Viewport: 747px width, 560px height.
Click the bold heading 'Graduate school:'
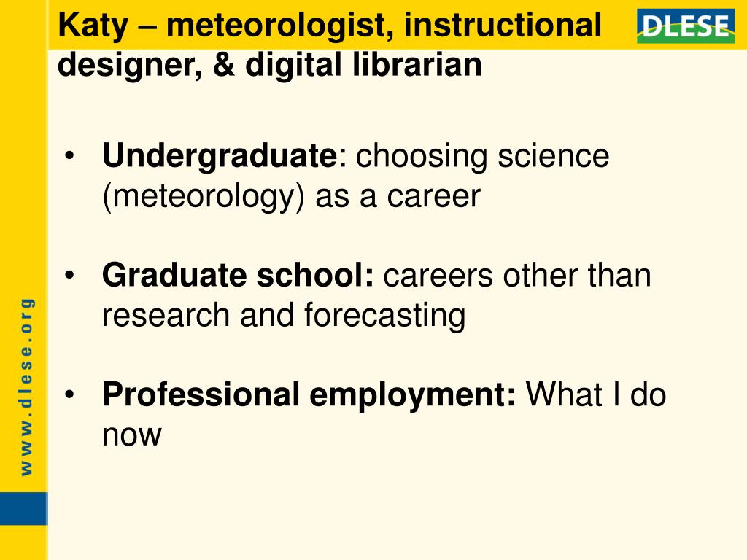coord(239,275)
